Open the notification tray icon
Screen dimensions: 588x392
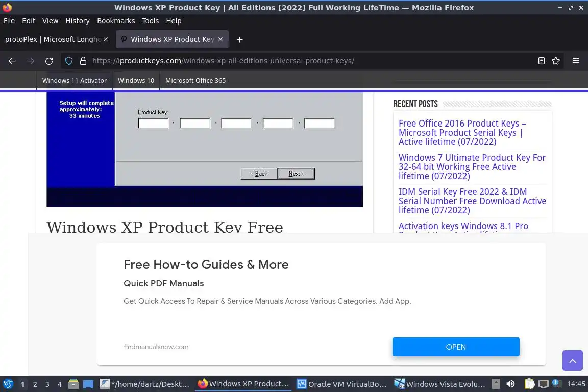556,383
